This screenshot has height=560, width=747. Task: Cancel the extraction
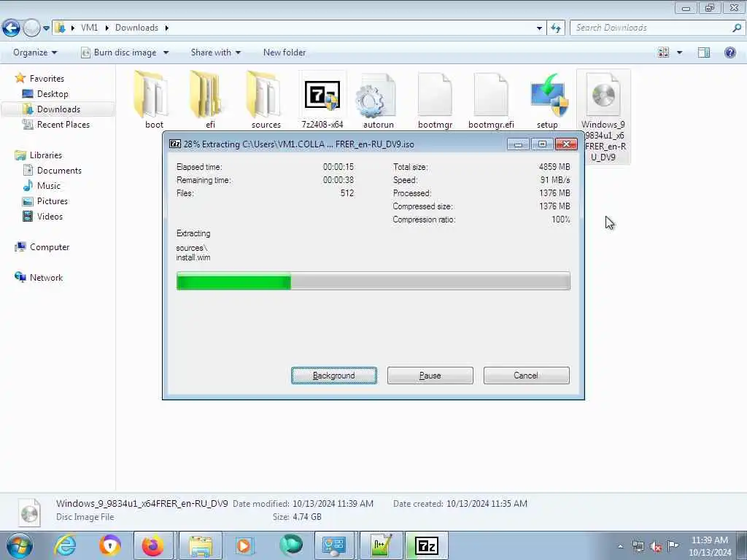(x=526, y=376)
